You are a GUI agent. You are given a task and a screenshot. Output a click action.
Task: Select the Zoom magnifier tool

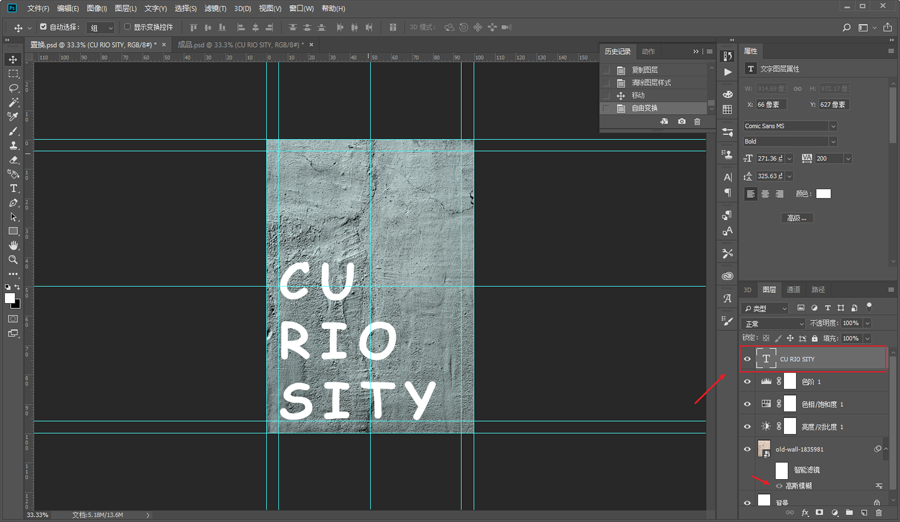(x=13, y=259)
